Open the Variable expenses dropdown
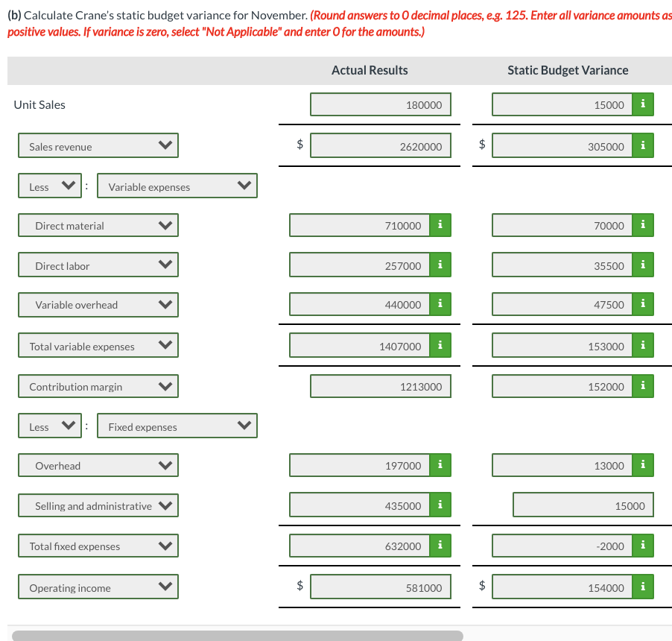This screenshot has height=641, width=672. [x=177, y=186]
